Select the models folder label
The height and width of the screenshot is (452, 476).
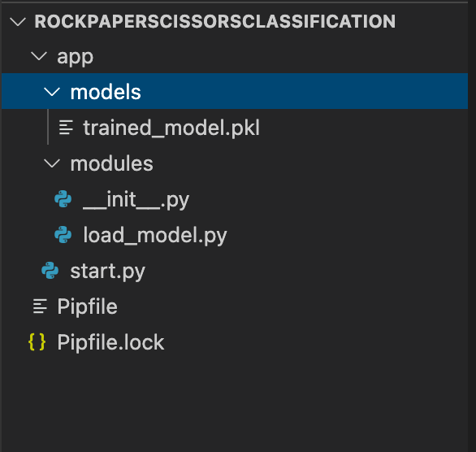tap(106, 92)
